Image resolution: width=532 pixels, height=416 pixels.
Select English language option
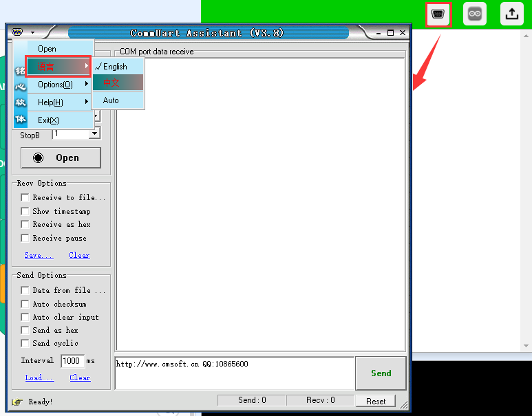[x=118, y=67]
